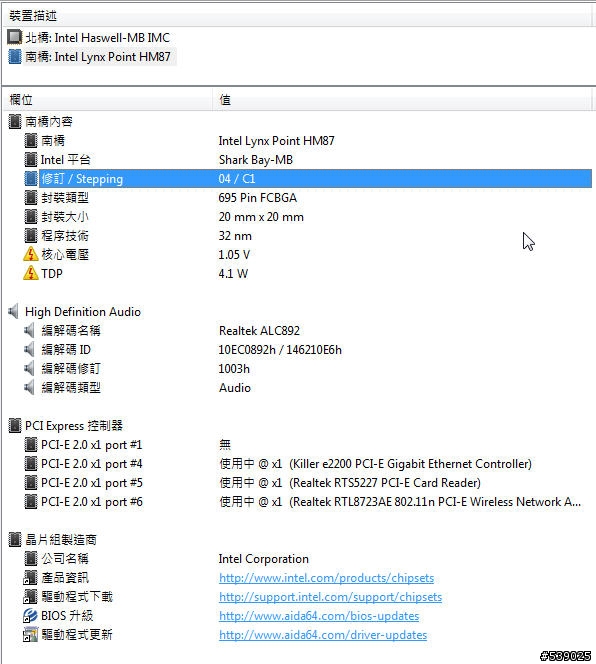Click the value 4.1 W
This screenshot has width=596, height=664.
tap(233, 274)
